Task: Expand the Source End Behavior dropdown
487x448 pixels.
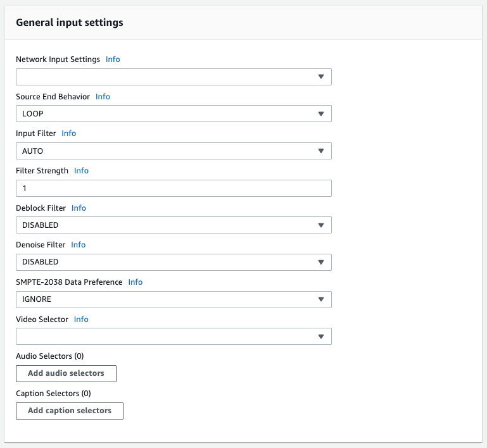Action: 174,114
